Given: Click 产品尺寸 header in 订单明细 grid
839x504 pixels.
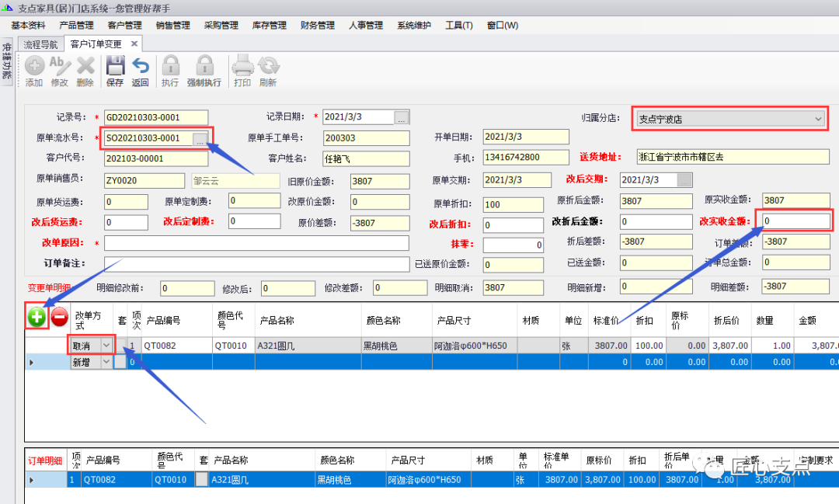Looking at the screenshot, I should (428, 461).
